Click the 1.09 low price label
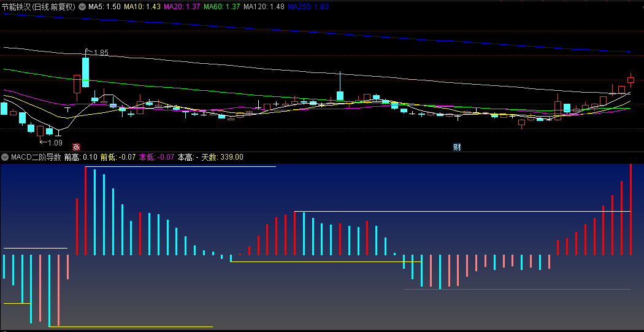644x332 pixels. pyautogui.click(x=55, y=143)
